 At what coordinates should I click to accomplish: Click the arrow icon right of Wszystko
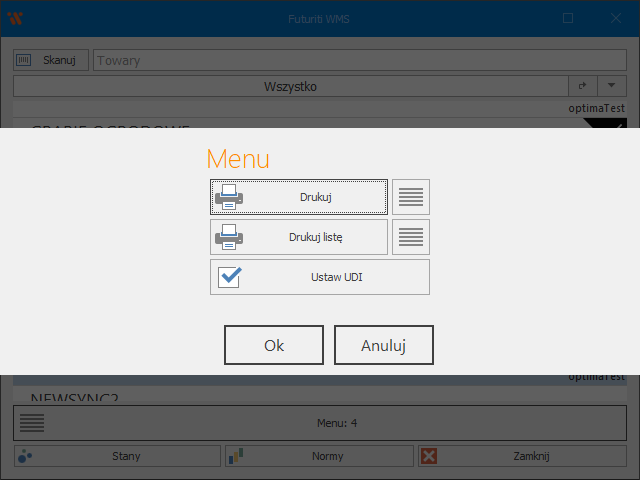[582, 87]
